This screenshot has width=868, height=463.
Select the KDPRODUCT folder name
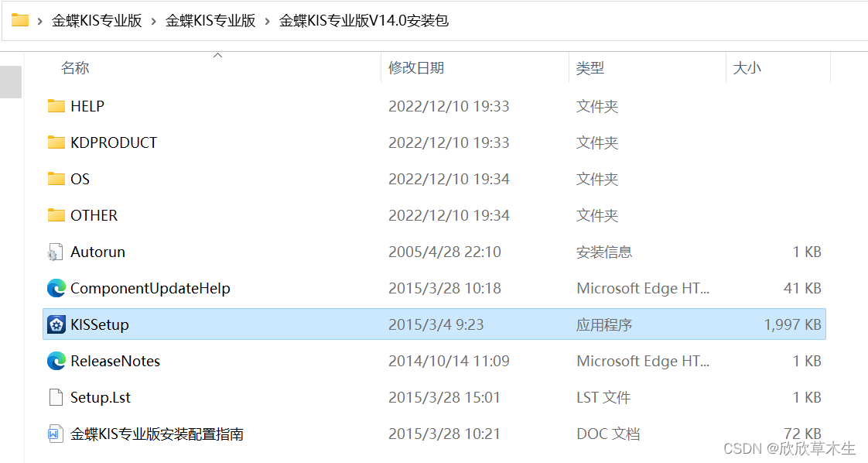tap(114, 142)
